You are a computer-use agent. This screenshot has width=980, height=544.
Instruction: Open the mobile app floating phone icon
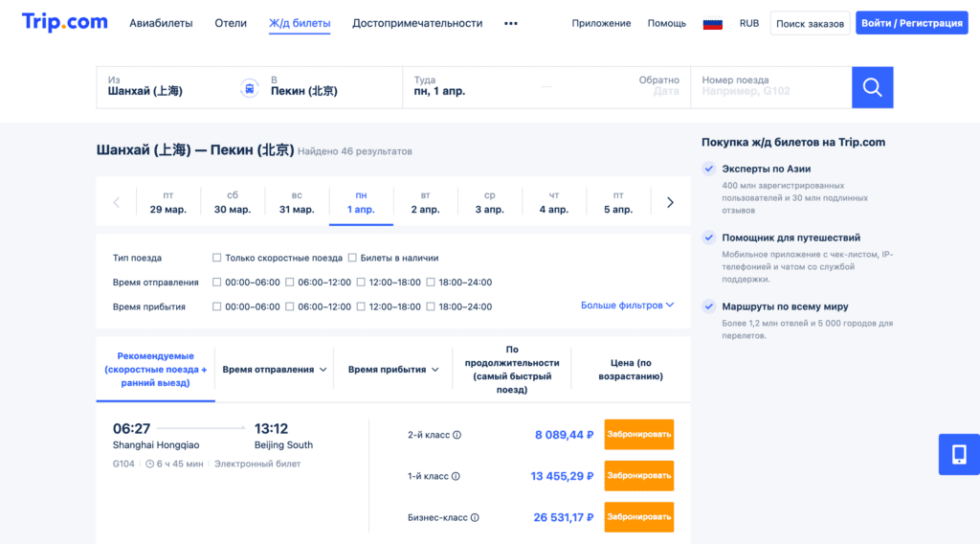[959, 455]
